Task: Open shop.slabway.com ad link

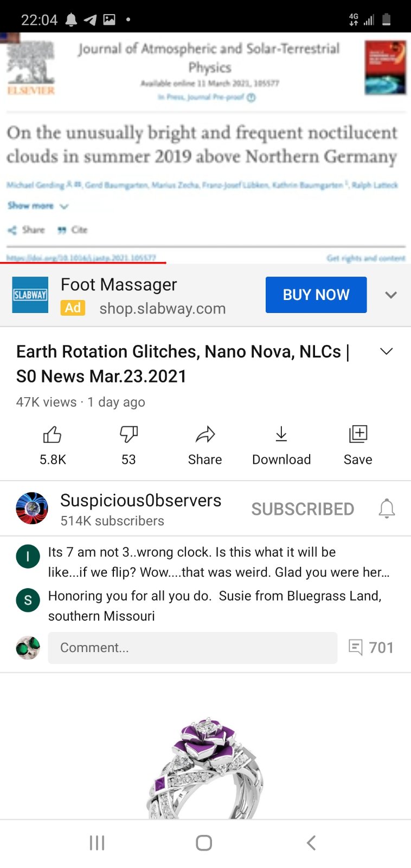Action: coord(163,309)
